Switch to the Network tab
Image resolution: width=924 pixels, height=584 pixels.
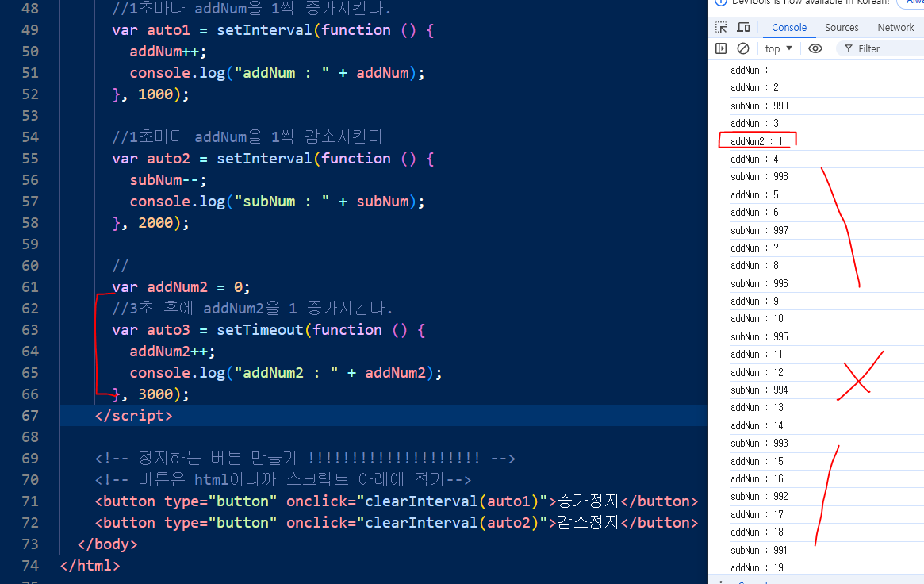pyautogui.click(x=895, y=27)
